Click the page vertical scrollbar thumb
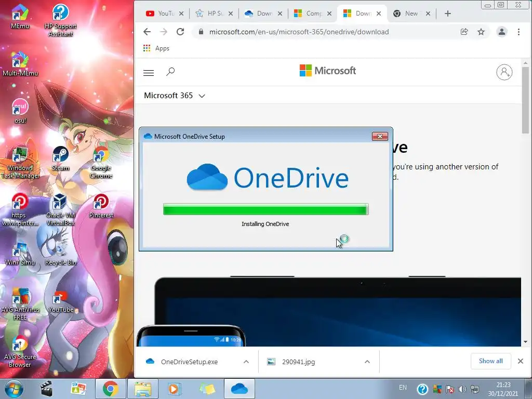The height and width of the screenshot is (399, 532). tap(525, 100)
